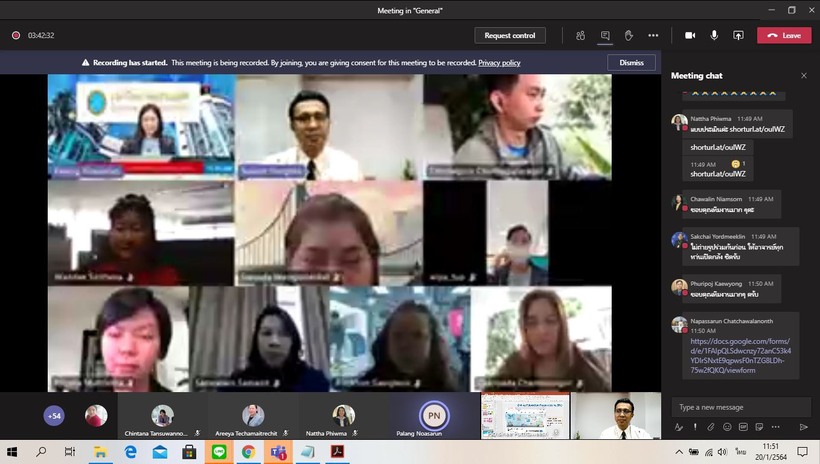The width and height of the screenshot is (820, 464).
Task: Dismiss the recording notification banner
Action: click(x=631, y=63)
